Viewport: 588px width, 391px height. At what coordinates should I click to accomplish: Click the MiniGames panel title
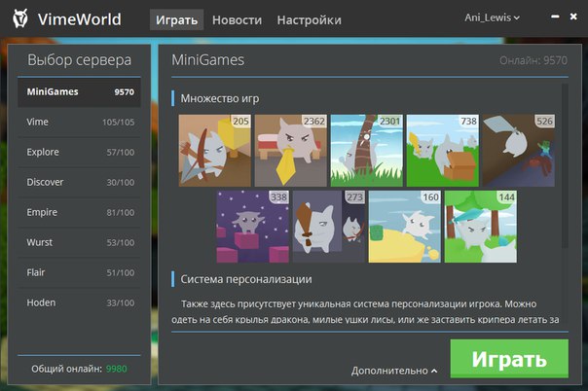coord(207,60)
